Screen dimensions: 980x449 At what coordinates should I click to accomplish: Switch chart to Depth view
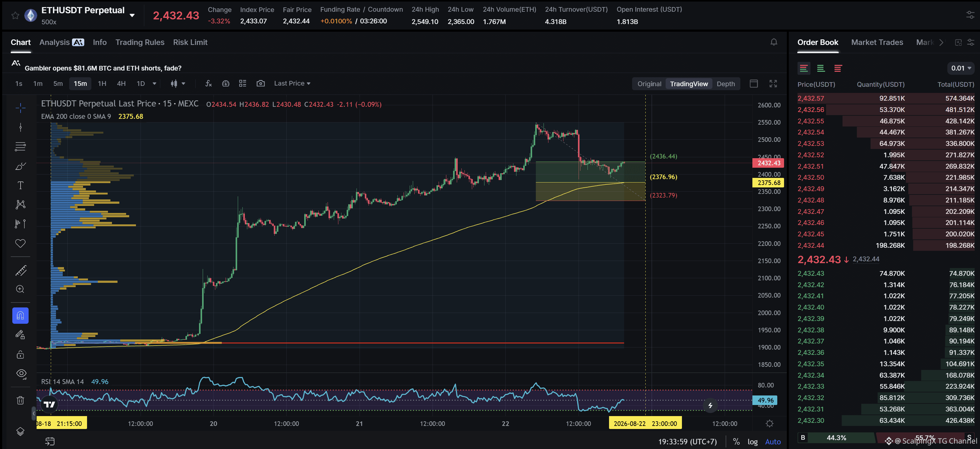726,84
